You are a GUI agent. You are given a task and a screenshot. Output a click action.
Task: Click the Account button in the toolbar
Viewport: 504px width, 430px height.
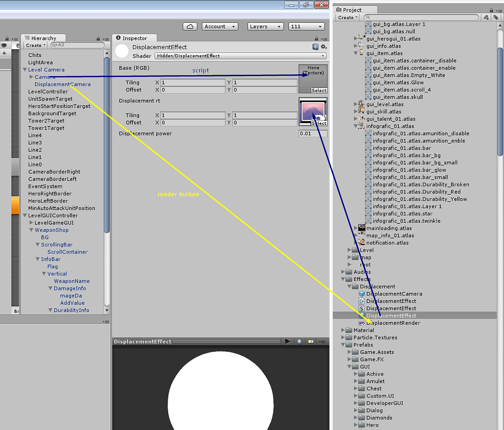coord(220,26)
